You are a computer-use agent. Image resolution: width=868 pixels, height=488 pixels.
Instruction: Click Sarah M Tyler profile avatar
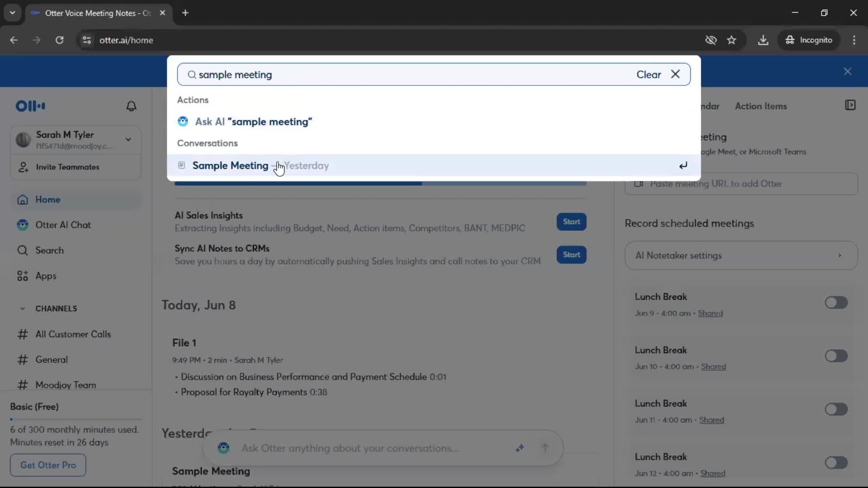[x=23, y=140]
